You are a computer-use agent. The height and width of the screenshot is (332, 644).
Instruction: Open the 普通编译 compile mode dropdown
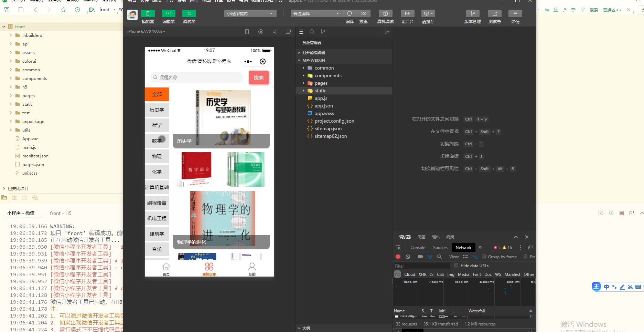316,13
